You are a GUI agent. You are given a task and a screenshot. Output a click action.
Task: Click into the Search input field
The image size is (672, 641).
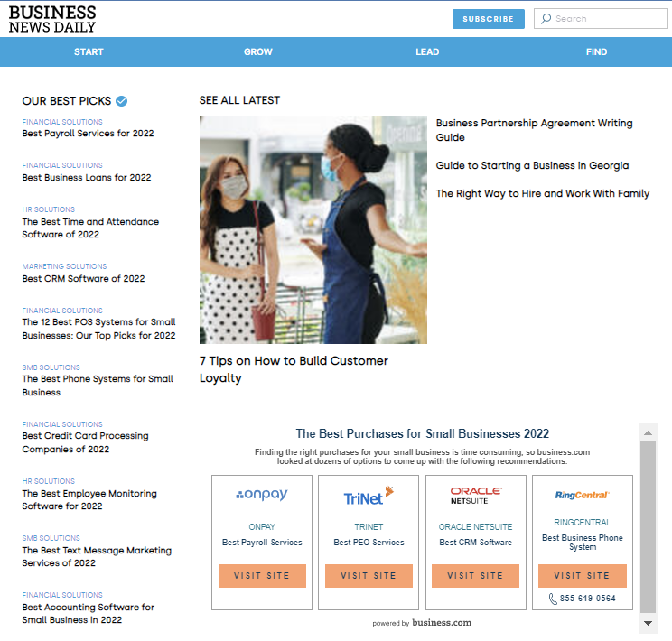pyautogui.click(x=607, y=19)
